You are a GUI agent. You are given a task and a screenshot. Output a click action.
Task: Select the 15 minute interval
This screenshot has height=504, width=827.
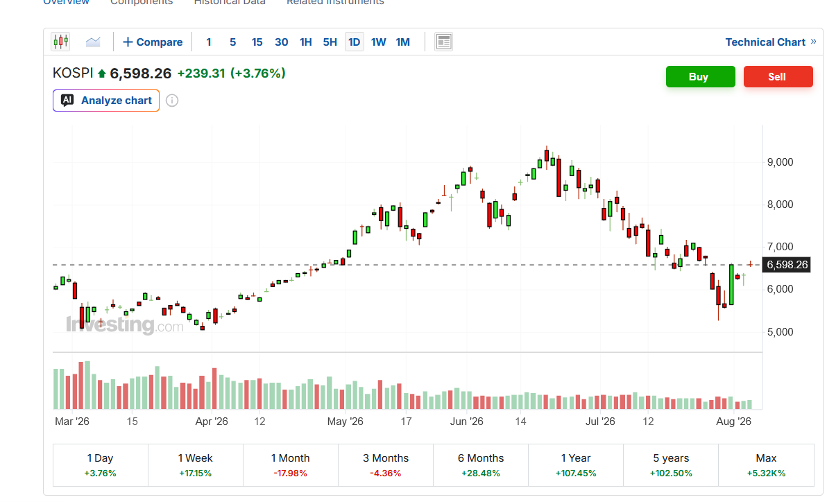(x=257, y=42)
